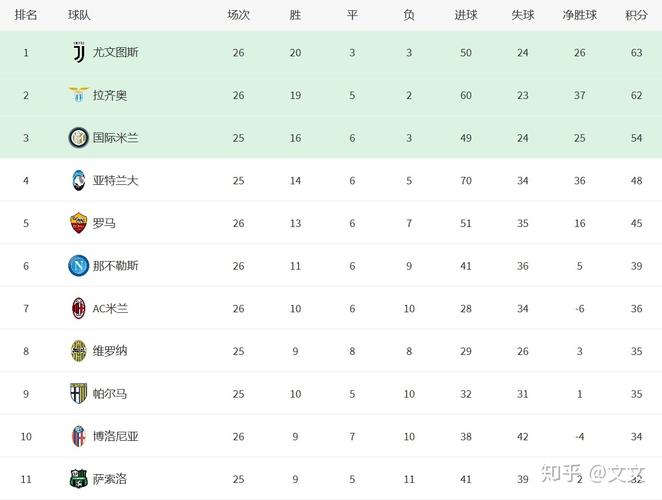The height and width of the screenshot is (500, 662).
Task: Click the AS Roma shield crest
Action: pos(79,223)
